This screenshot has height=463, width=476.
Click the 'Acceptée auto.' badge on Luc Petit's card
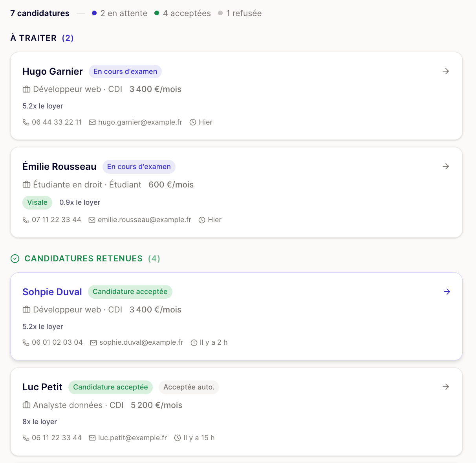(189, 387)
